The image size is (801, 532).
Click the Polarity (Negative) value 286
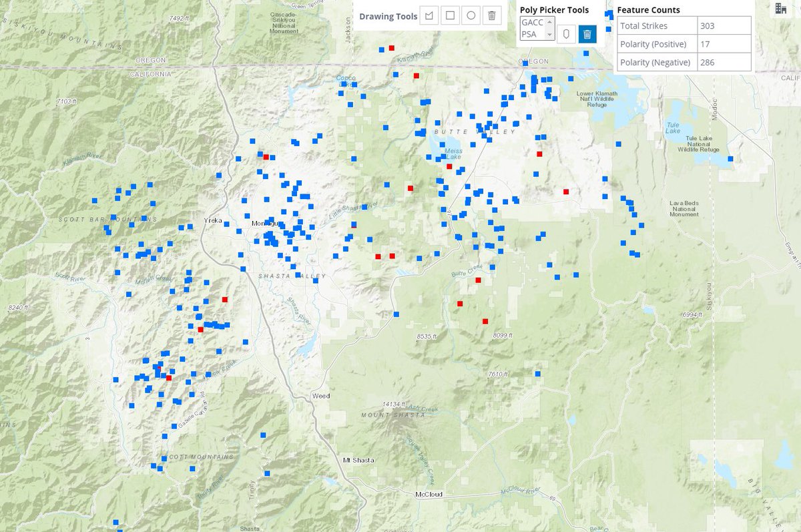(x=724, y=62)
